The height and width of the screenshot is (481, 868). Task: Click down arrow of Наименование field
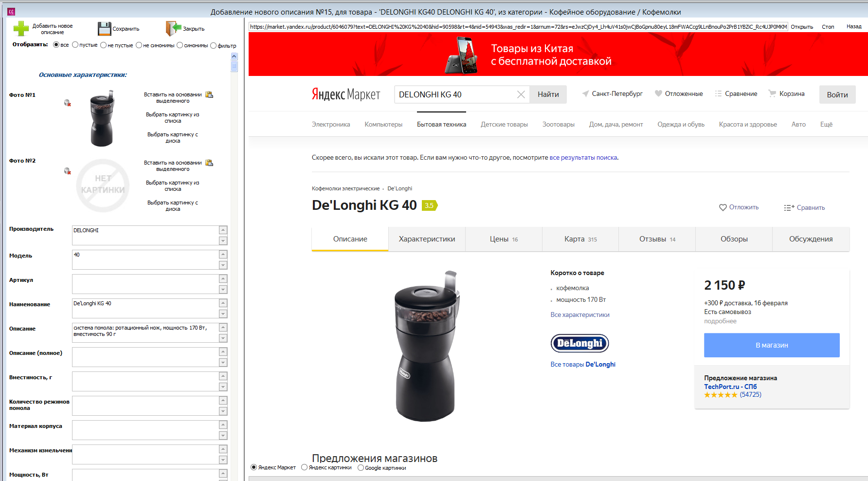223,314
